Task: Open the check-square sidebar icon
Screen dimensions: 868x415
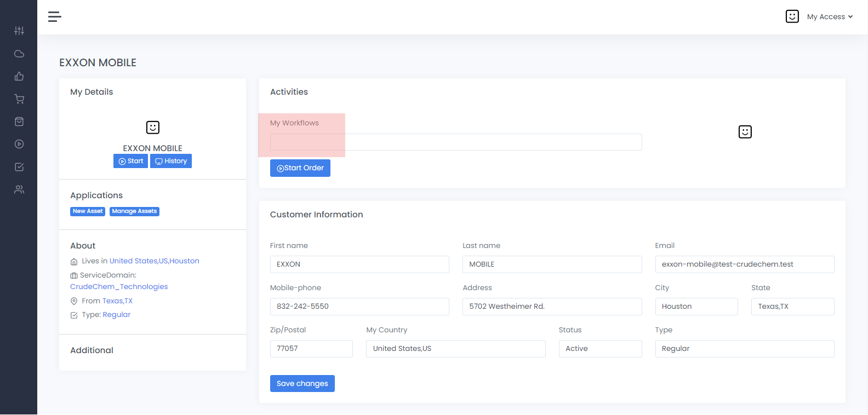Action: tap(19, 167)
